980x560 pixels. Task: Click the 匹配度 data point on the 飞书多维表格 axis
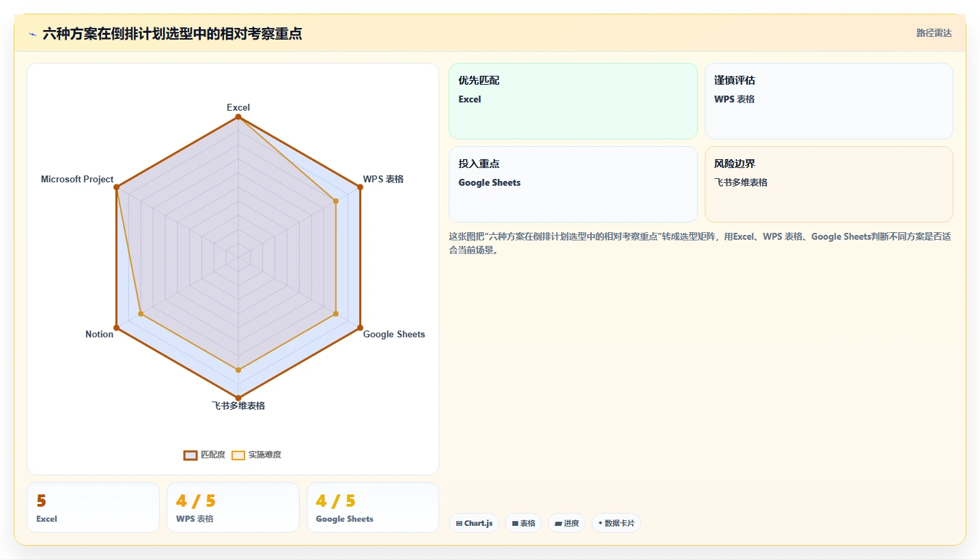(x=238, y=398)
